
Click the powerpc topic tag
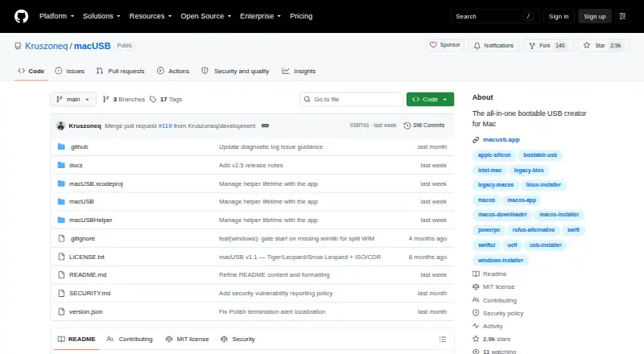point(489,230)
